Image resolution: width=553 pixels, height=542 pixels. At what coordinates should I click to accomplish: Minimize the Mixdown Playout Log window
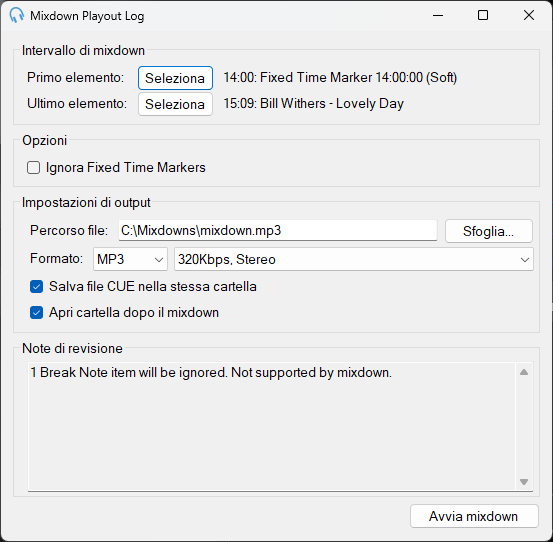tap(438, 16)
